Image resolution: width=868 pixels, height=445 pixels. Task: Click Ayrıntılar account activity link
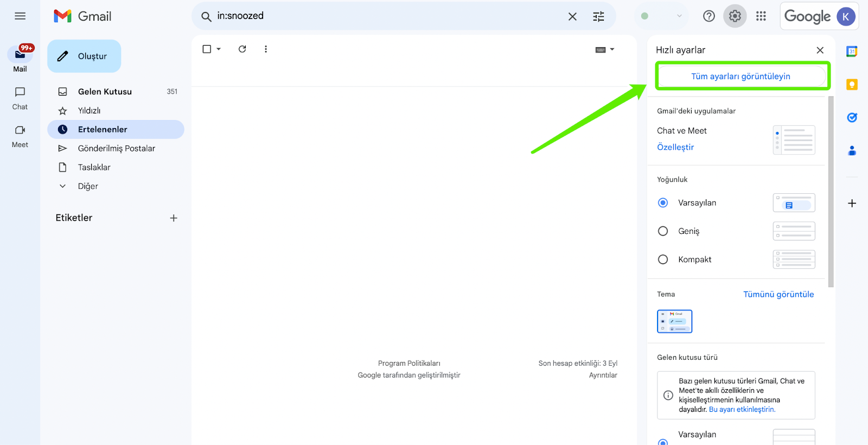pyautogui.click(x=603, y=376)
